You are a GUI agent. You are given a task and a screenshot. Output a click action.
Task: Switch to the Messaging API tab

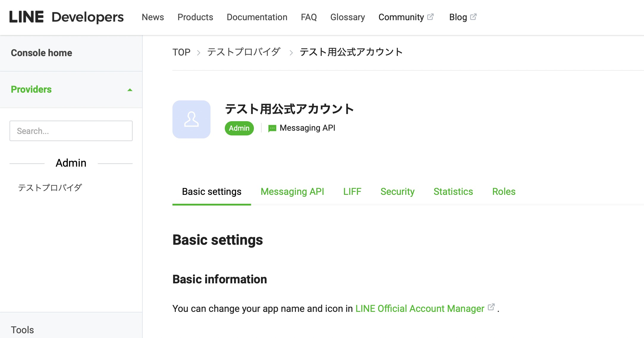292,192
